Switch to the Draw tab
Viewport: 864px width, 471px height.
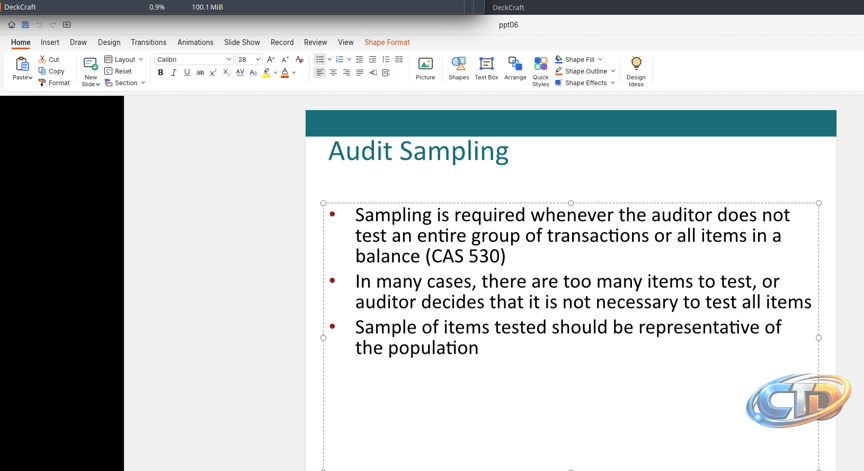click(x=78, y=42)
